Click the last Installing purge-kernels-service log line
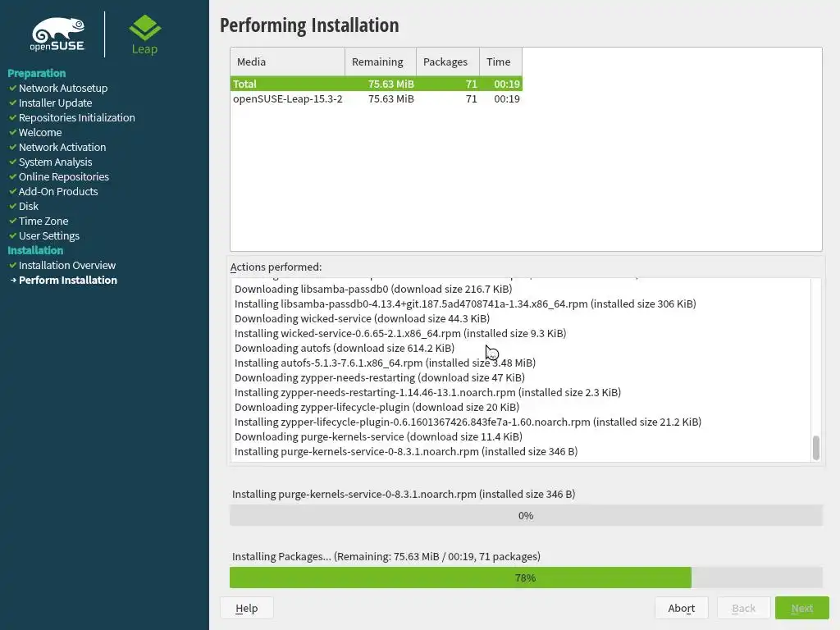This screenshot has height=630, width=840. pos(406,452)
